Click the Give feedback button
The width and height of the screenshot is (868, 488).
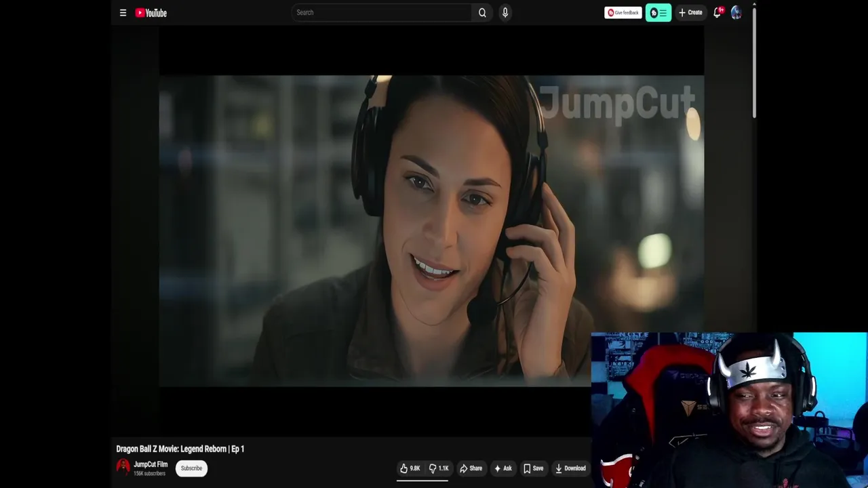tap(623, 12)
